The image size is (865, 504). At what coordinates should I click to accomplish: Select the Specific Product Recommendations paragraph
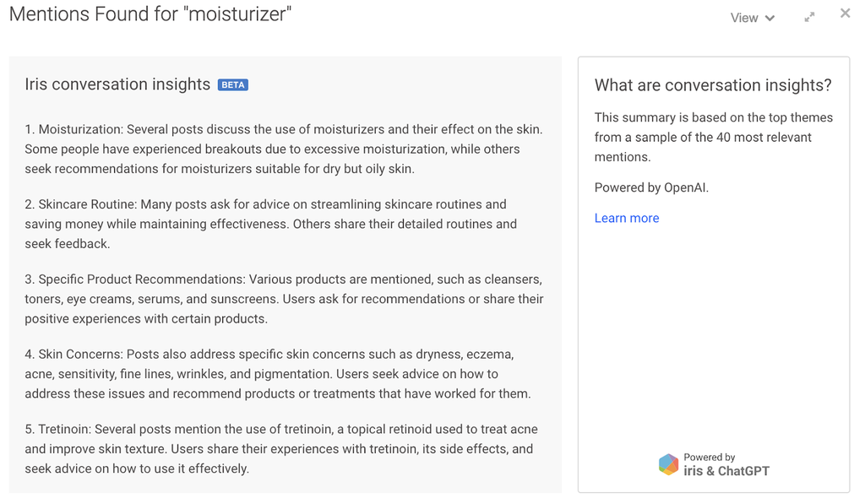click(284, 299)
